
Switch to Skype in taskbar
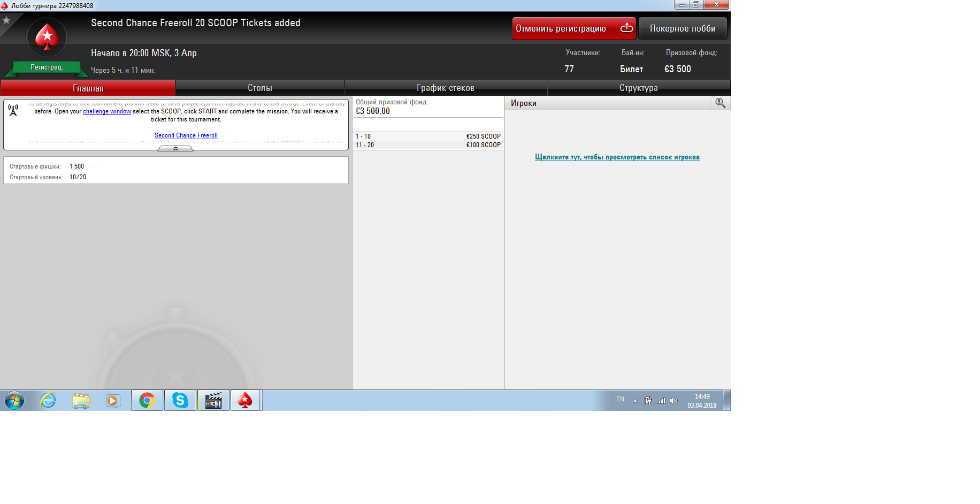(180, 400)
